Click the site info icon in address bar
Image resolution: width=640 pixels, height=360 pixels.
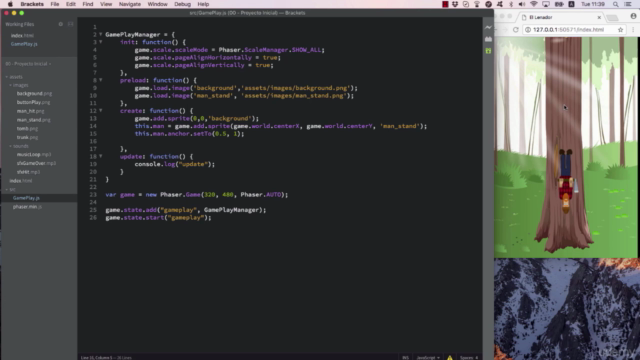[528, 30]
